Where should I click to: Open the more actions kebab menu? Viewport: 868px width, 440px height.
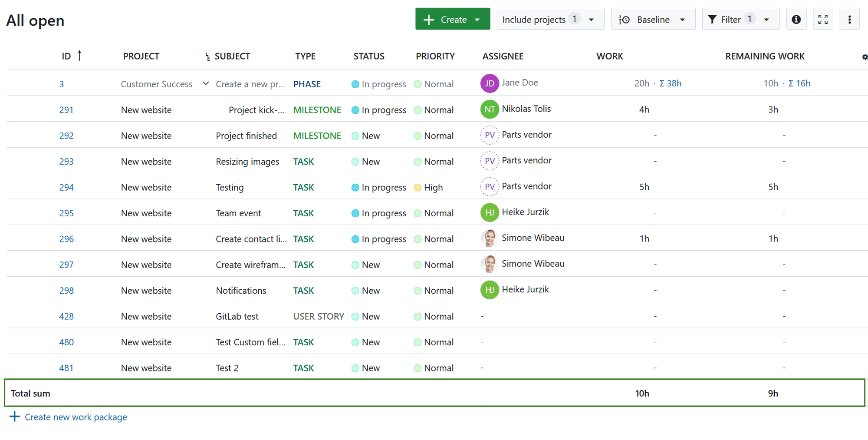(850, 19)
